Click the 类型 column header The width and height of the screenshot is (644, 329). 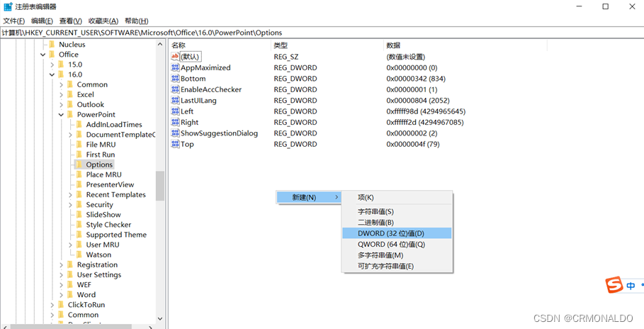tap(327, 45)
